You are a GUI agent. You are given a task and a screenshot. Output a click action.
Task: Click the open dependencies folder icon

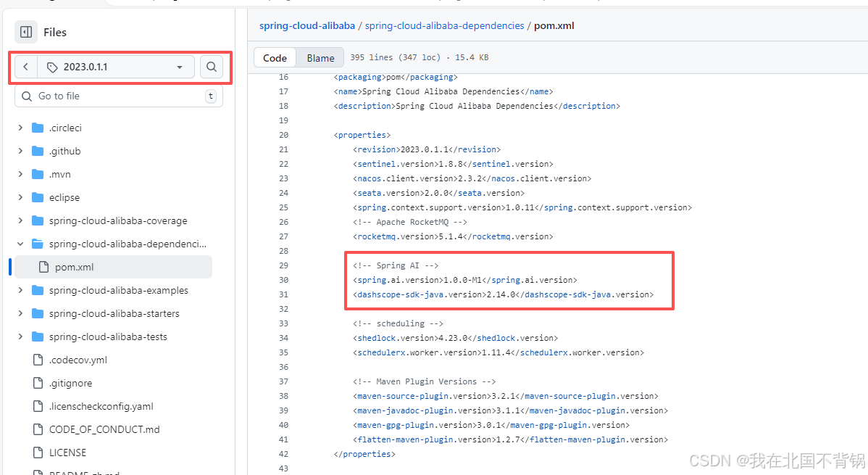[x=38, y=244]
